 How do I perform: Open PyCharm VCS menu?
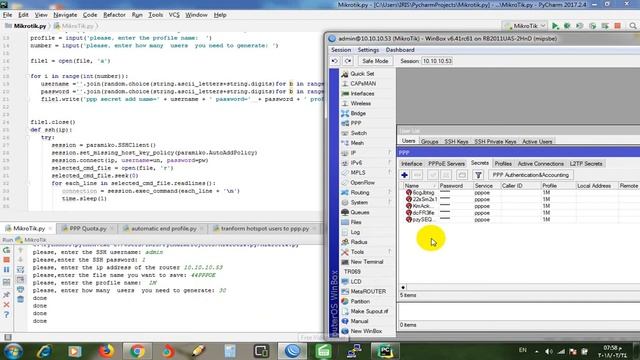click(x=174, y=15)
